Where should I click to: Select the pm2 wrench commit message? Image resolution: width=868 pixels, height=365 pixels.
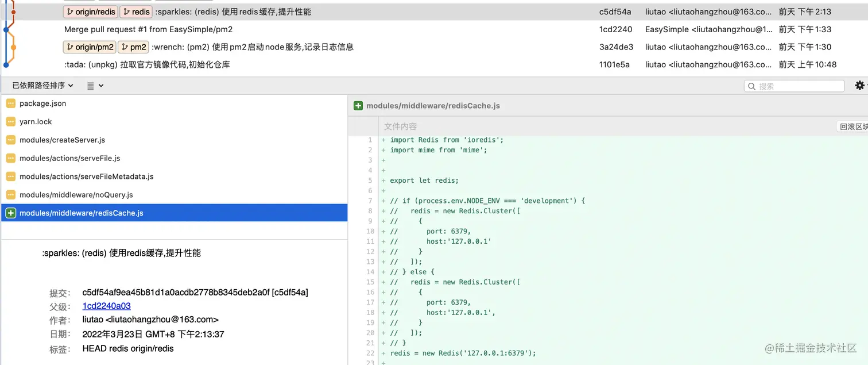[x=253, y=47]
